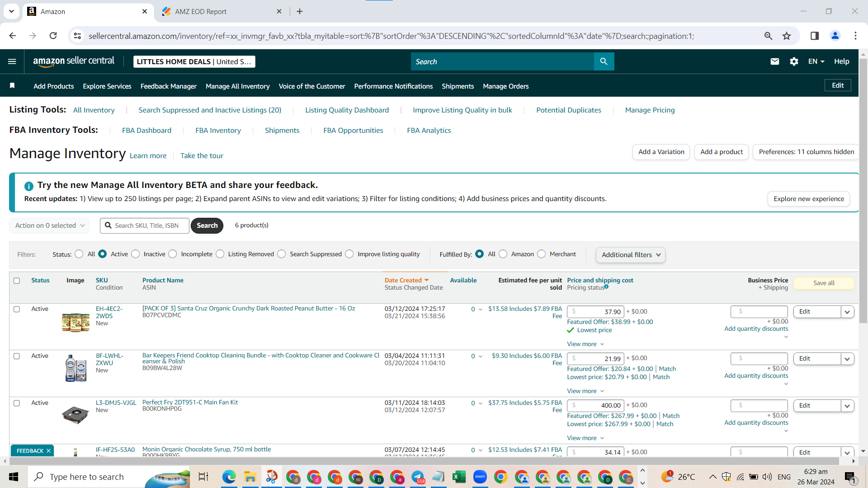Toggle the browser side panel icon

pos(815,36)
